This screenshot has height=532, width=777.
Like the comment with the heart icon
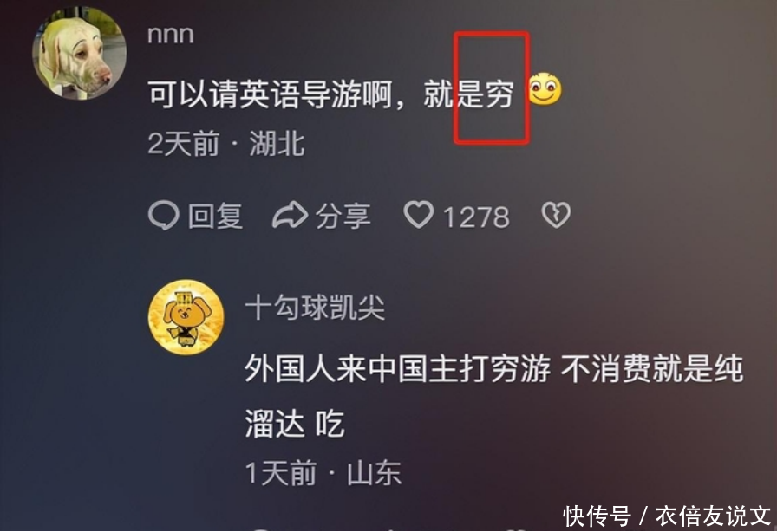[419, 215]
